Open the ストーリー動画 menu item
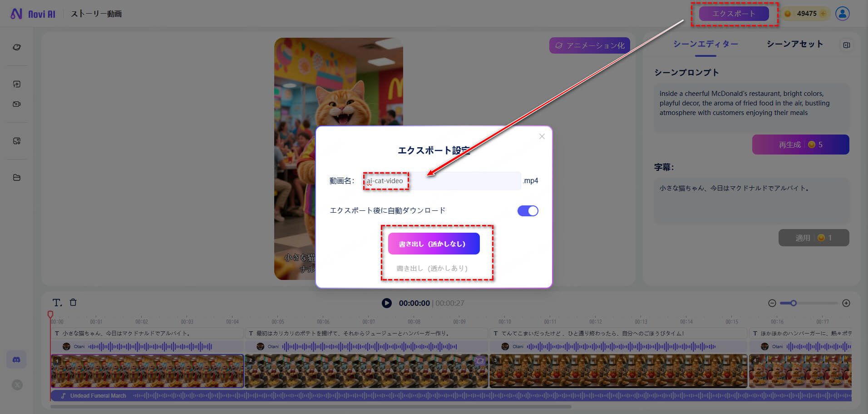Viewport: 868px width, 414px height. (x=96, y=14)
